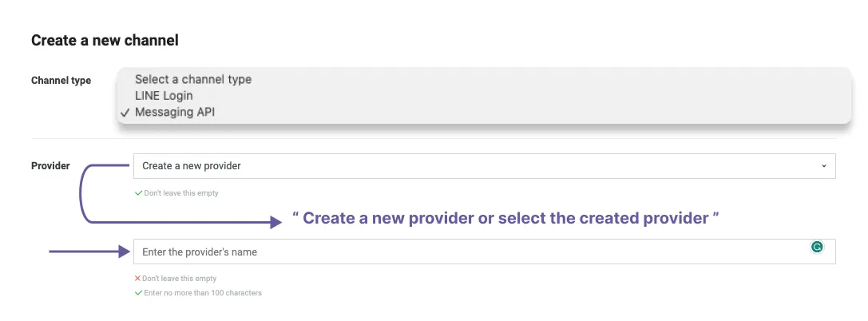Image resolution: width=868 pixels, height=321 pixels.
Task: Click Enter no more than 100 characters hint
Action: [203, 292]
